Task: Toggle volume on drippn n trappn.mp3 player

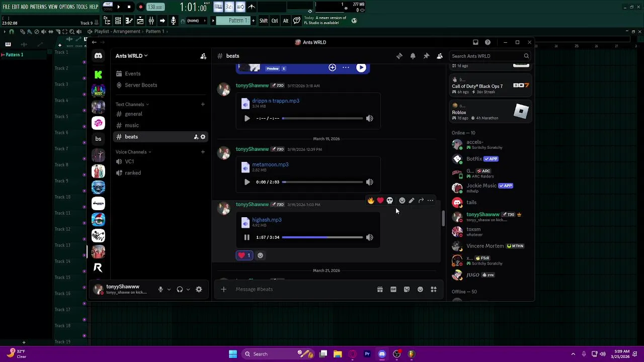Action: point(370,118)
